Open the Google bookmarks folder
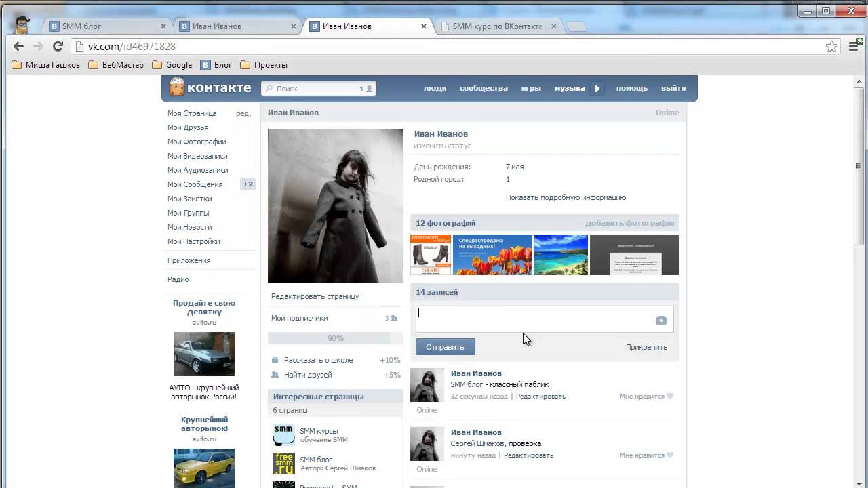The image size is (868, 488). [172, 65]
